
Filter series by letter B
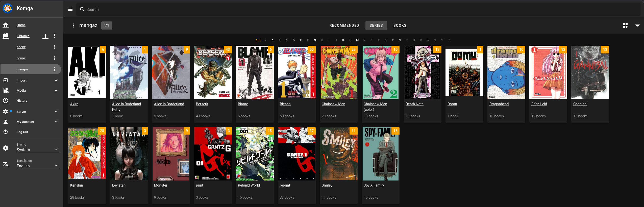tap(280, 40)
